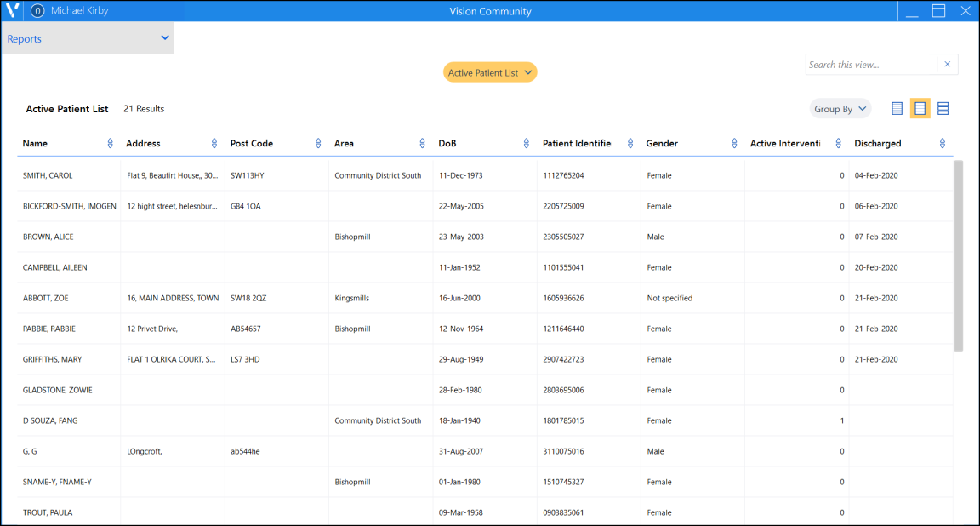Screen dimensions: 980x526
Task: Sort by Name column arrows
Action: [110, 143]
